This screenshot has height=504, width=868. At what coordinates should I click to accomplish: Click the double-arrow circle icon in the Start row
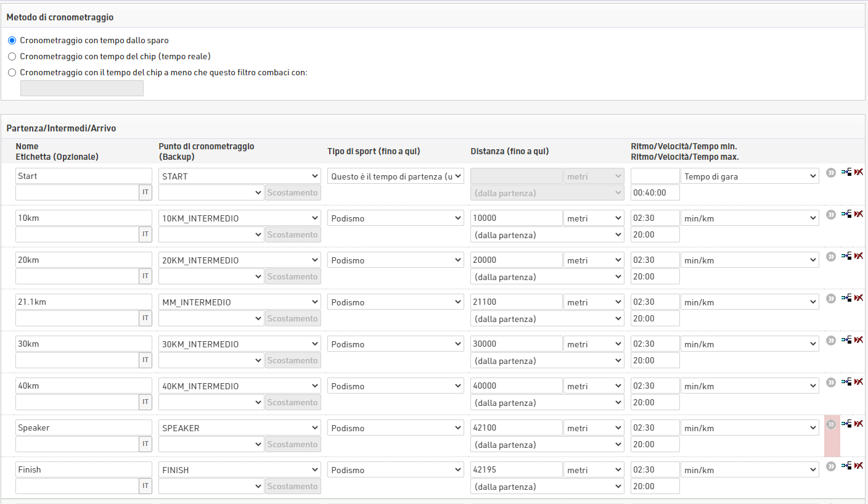(831, 173)
